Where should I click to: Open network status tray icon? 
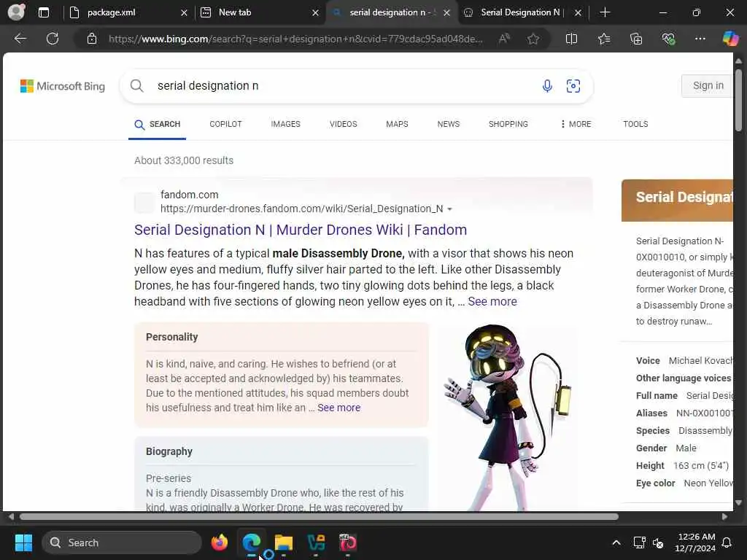(639, 542)
